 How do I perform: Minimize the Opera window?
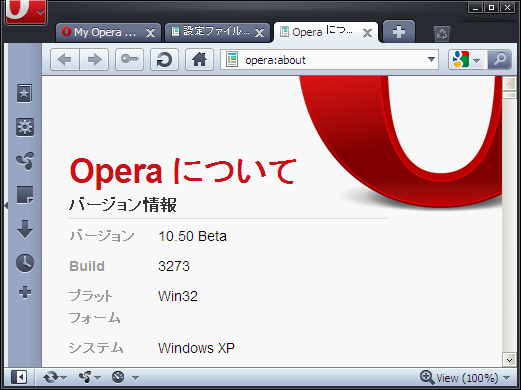coord(475,8)
